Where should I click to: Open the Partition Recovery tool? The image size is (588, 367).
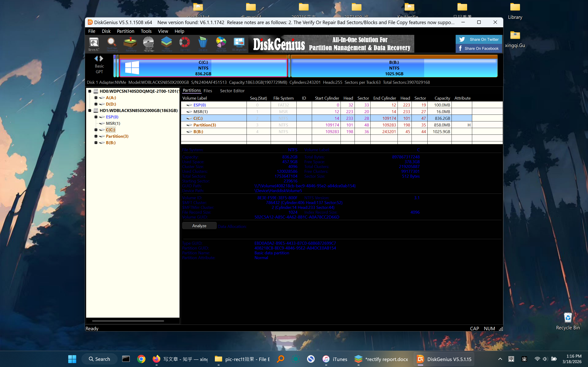[x=112, y=44]
